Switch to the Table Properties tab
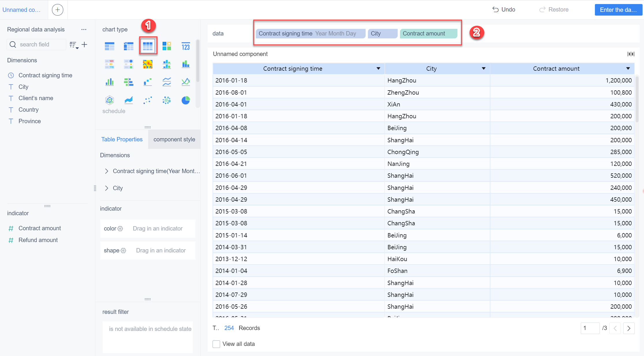The width and height of the screenshot is (644, 356). (122, 139)
